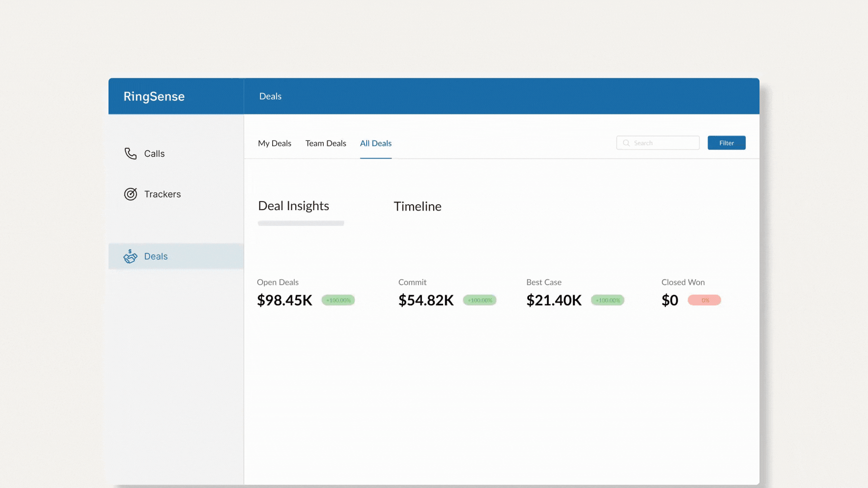Click the Commit +100.00% green badge

pos(480,300)
